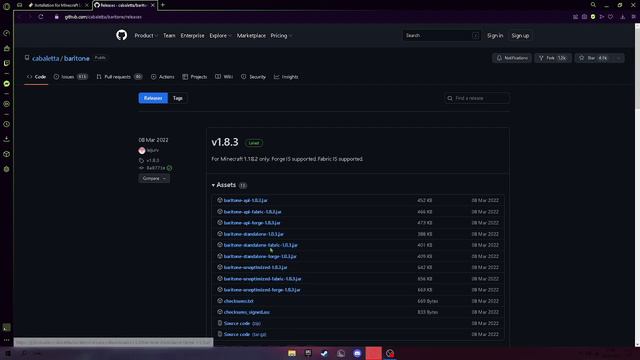Click the Sign up button
This screenshot has width=640, height=360.
pyautogui.click(x=520, y=36)
